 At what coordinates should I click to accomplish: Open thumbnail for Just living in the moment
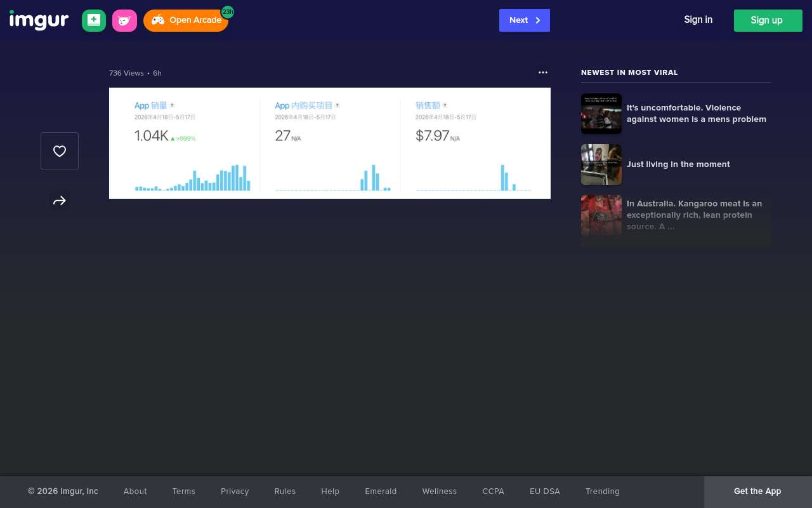(601, 164)
